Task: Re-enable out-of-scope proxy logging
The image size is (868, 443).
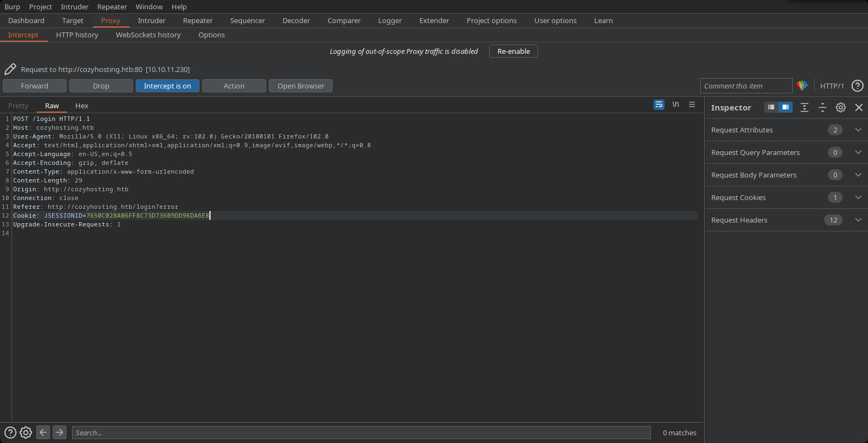Action: 513,51
